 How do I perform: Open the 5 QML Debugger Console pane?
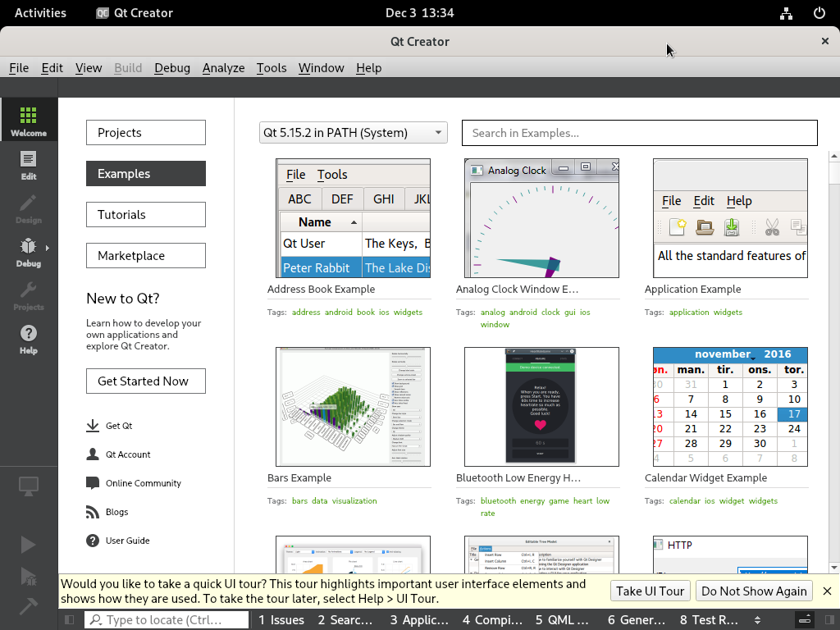click(562, 620)
